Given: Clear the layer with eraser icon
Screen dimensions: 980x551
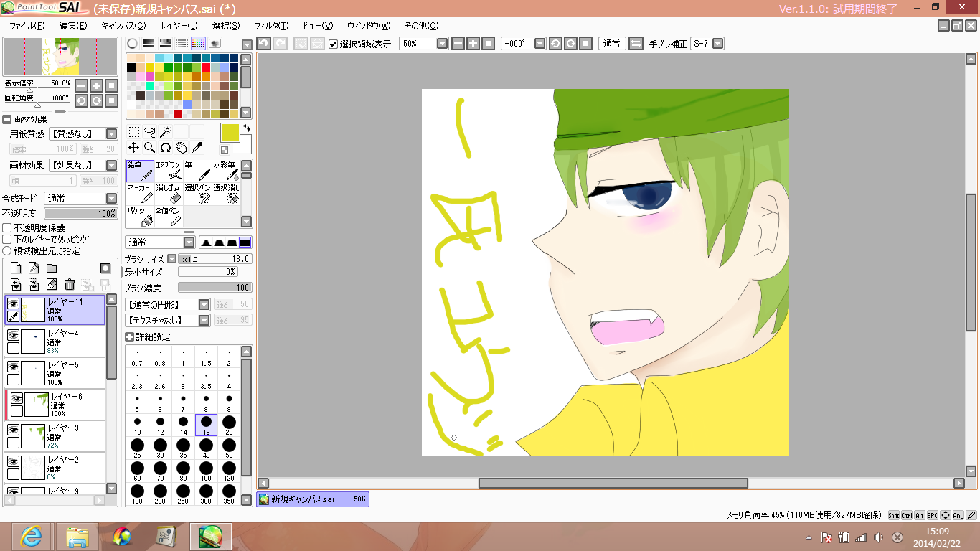Looking at the screenshot, I should coord(52,285).
